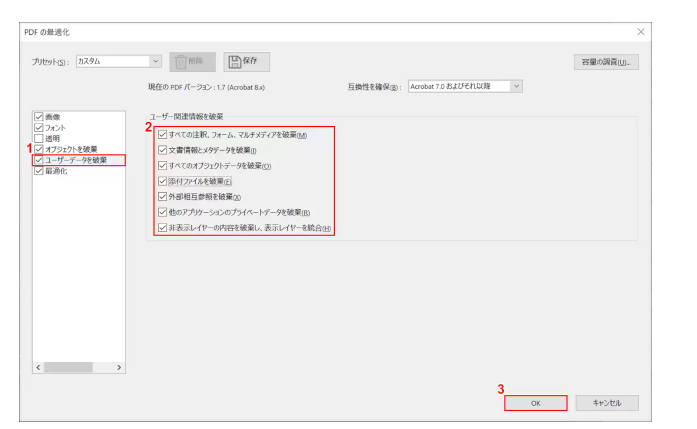Toggle 外部相互参照を破棄 checkbox
The height and width of the screenshot is (429, 697).
point(163,197)
